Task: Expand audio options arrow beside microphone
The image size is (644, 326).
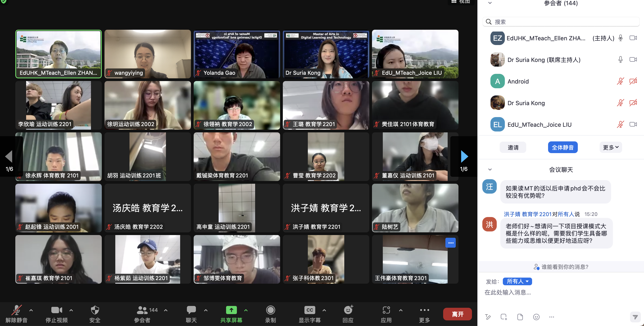Action: tap(31, 310)
